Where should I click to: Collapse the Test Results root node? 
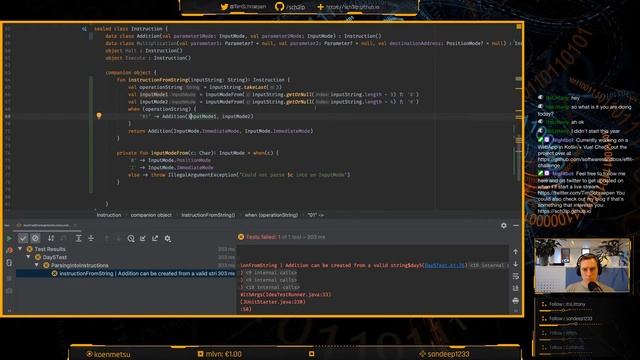coord(20,249)
